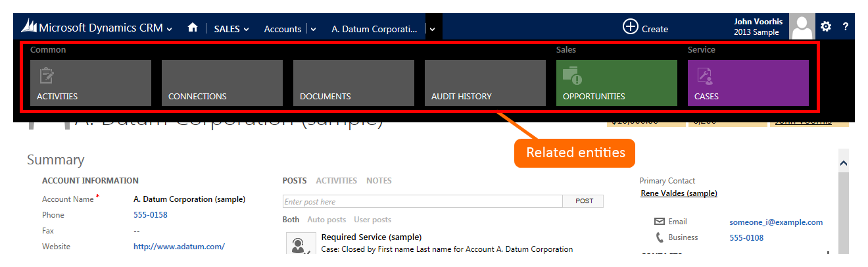The height and width of the screenshot is (267, 868).
Task: Switch to the ACTIVITIES tab
Action: coord(336,180)
